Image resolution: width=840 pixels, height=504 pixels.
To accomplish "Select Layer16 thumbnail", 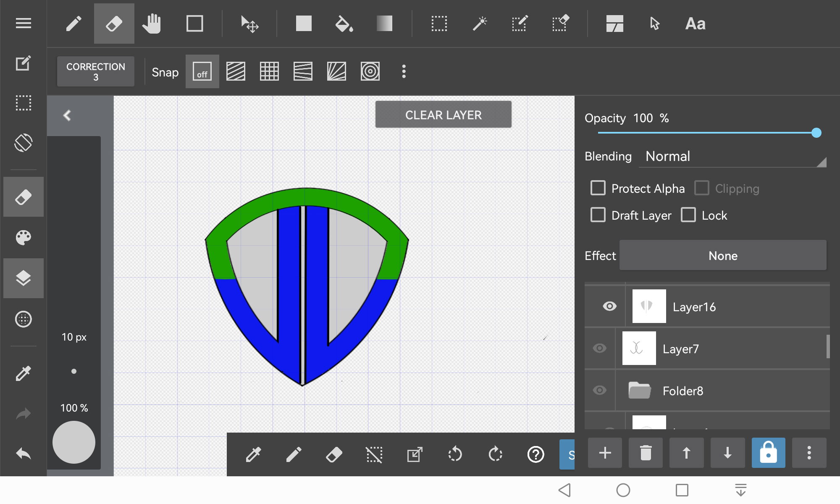I will [649, 306].
